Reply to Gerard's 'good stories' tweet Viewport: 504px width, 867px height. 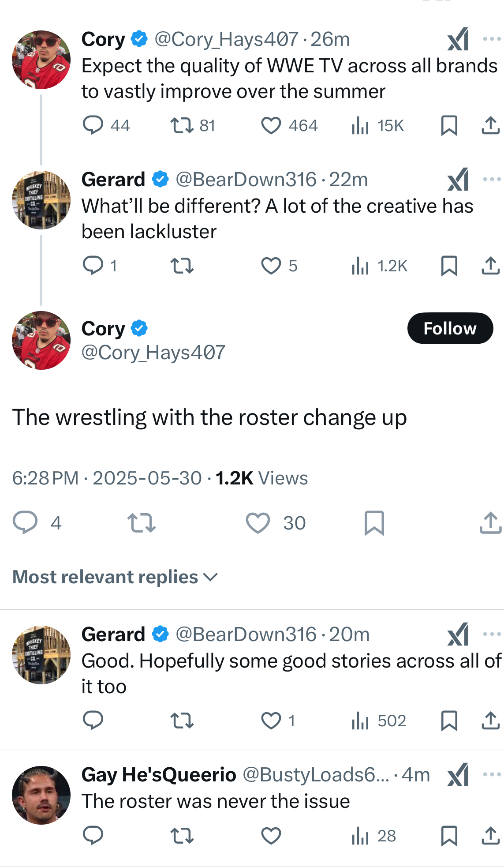pos(93,721)
